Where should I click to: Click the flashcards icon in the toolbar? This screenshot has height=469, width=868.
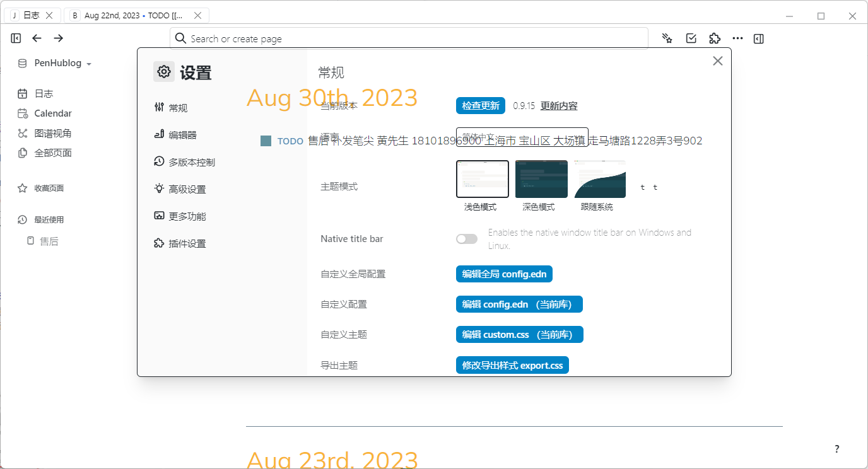pyautogui.click(x=667, y=38)
